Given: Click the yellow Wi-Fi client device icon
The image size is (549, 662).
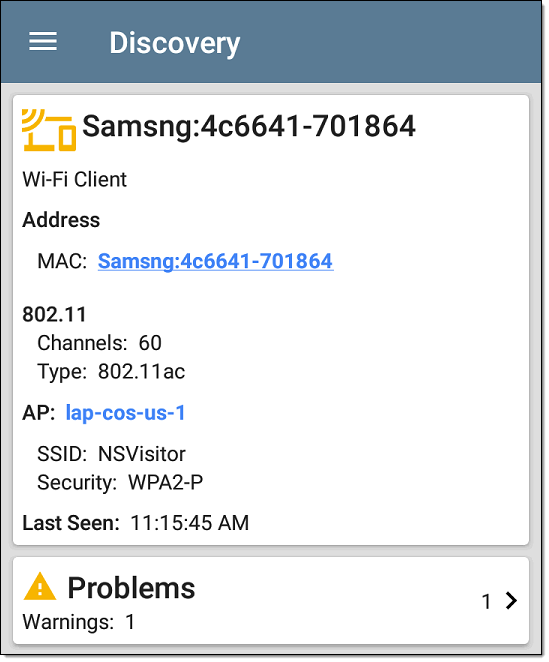Looking at the screenshot, I should 49,130.
